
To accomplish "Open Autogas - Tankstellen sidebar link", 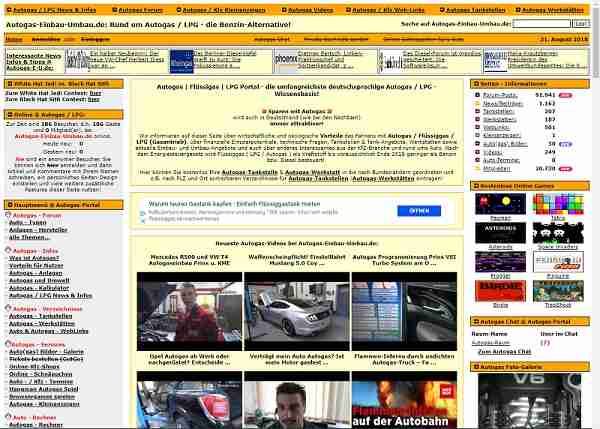I will [x=41, y=316].
